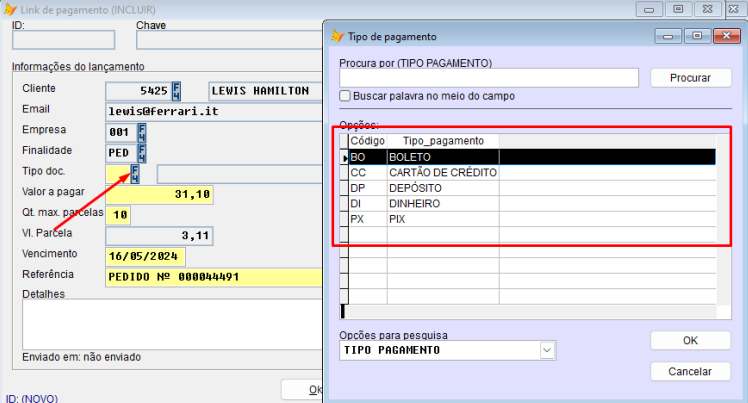Click Cancelar in Tipo de pagamento

pos(690,372)
